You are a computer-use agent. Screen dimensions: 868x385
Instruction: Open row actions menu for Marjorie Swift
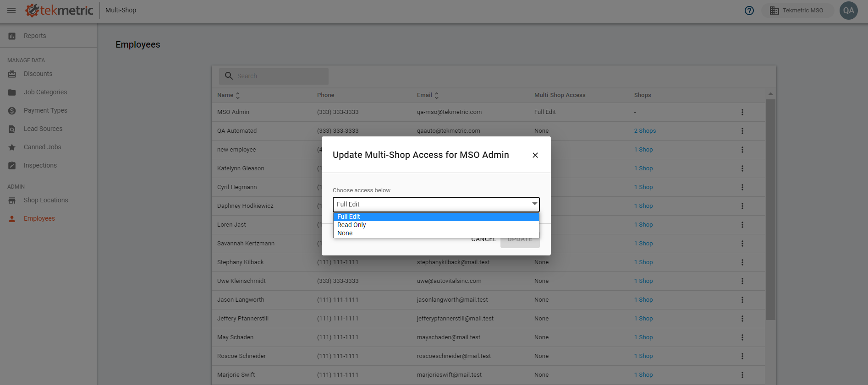[x=742, y=375]
